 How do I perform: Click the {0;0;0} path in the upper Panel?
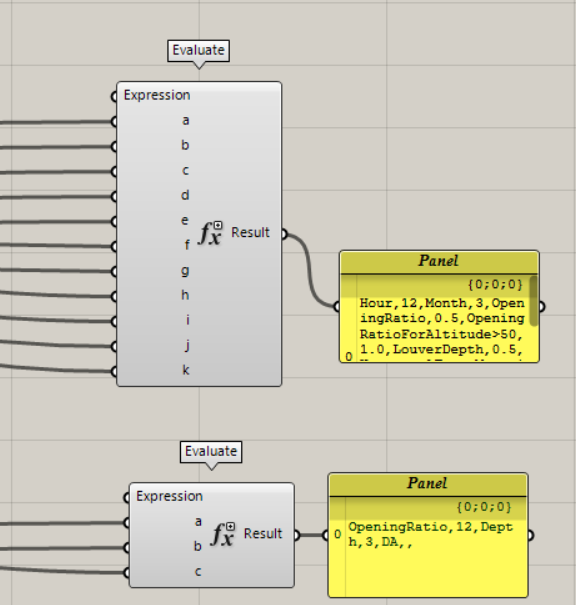pos(495,284)
